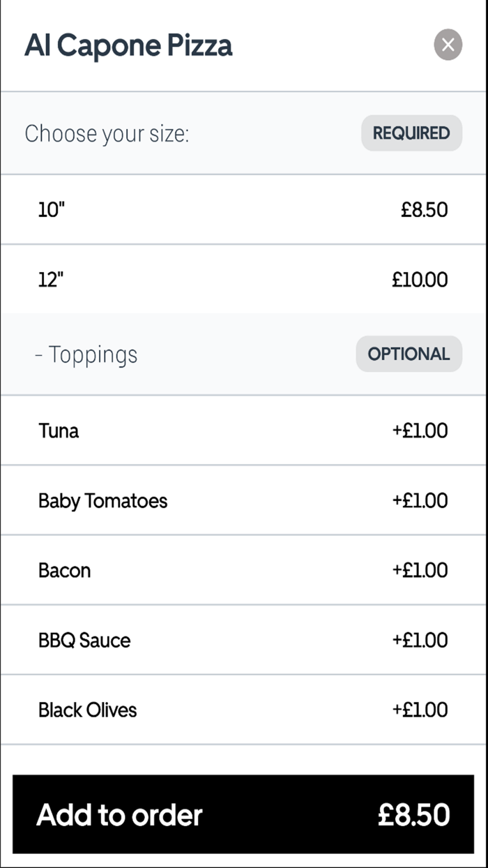Click the OPTIONAL badge on Toppings

(409, 354)
